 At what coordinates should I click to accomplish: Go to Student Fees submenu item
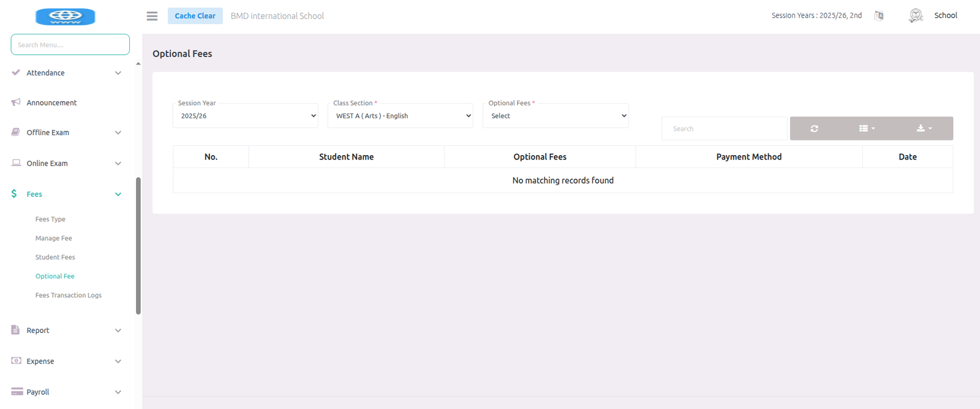pyautogui.click(x=55, y=258)
